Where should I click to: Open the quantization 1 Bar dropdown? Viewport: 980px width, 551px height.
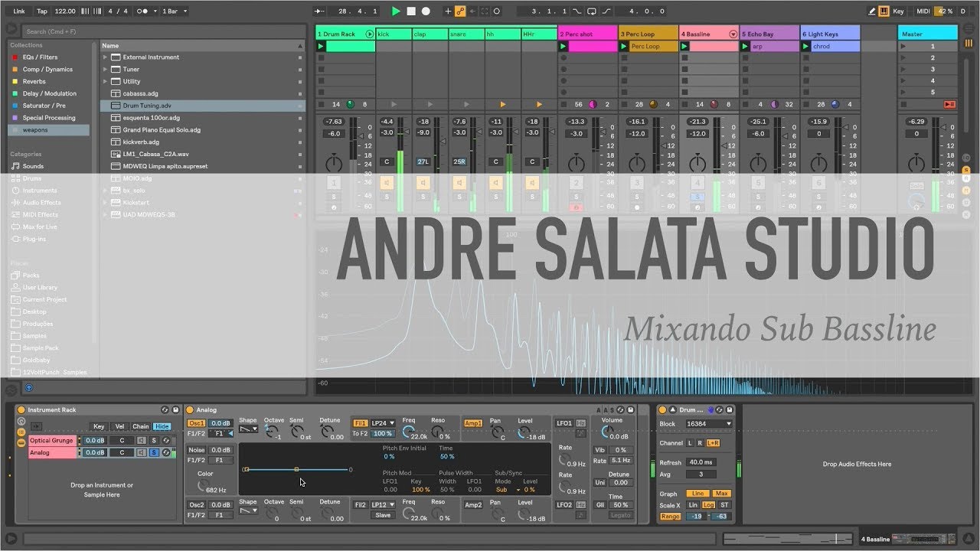tap(176, 11)
